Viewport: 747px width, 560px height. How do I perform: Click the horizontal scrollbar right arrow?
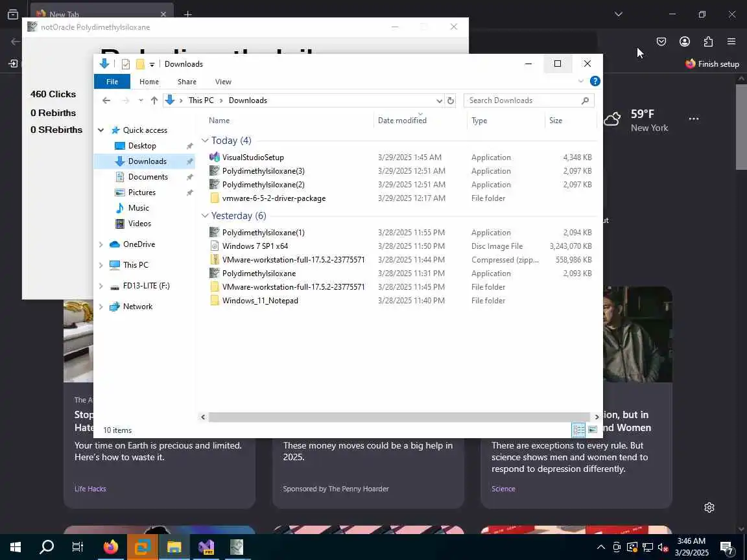[x=597, y=417]
